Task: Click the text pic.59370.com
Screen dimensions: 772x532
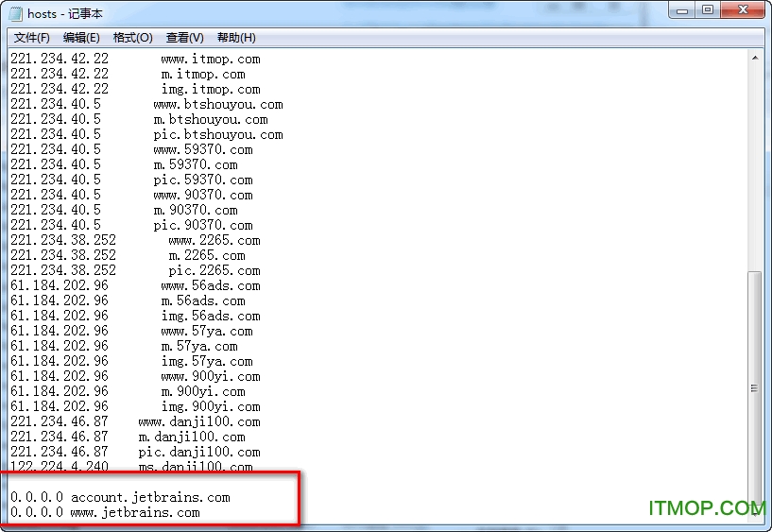Action: click(203, 180)
